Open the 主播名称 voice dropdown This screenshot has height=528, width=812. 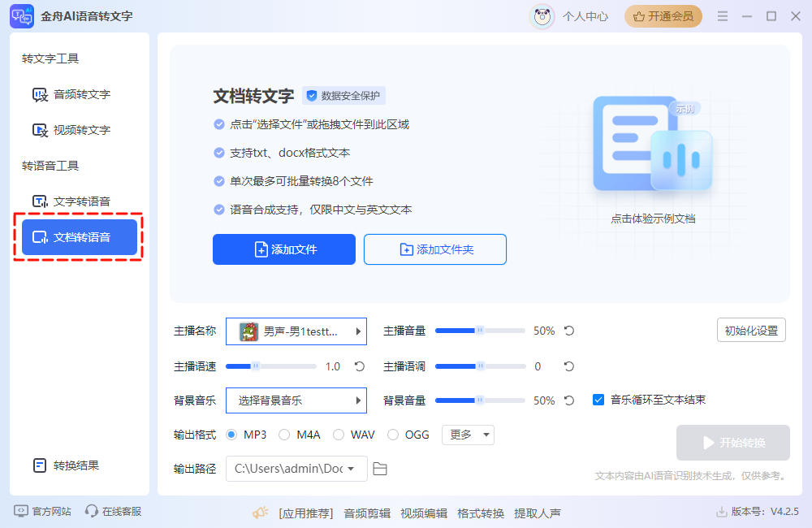click(x=296, y=331)
